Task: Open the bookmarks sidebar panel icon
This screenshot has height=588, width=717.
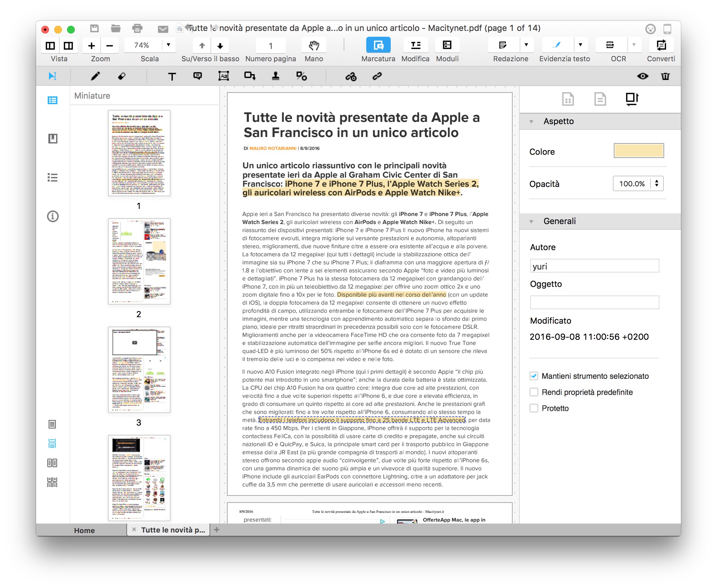Action: coord(53,139)
